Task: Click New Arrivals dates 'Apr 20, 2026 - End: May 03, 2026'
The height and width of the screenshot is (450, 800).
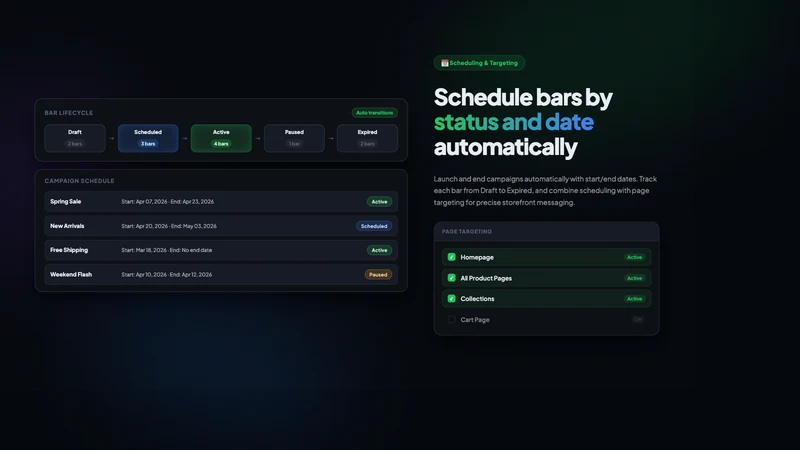Action: coord(169,226)
